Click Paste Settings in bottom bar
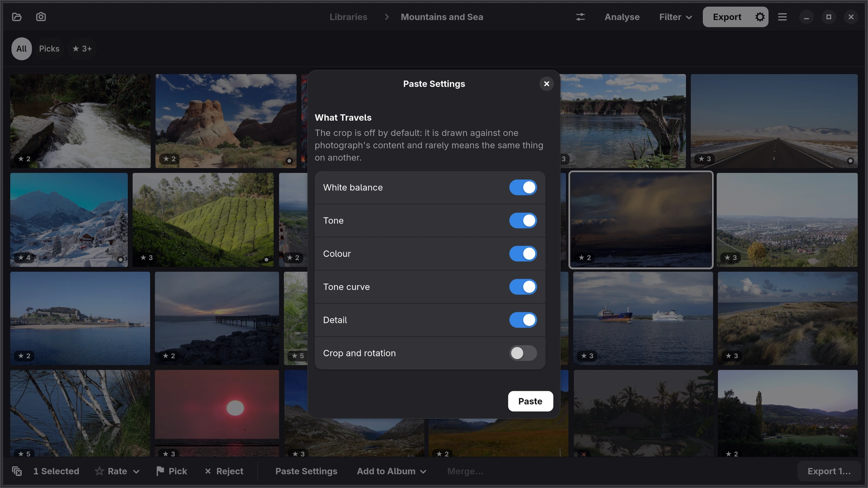868x488 pixels. [x=306, y=471]
